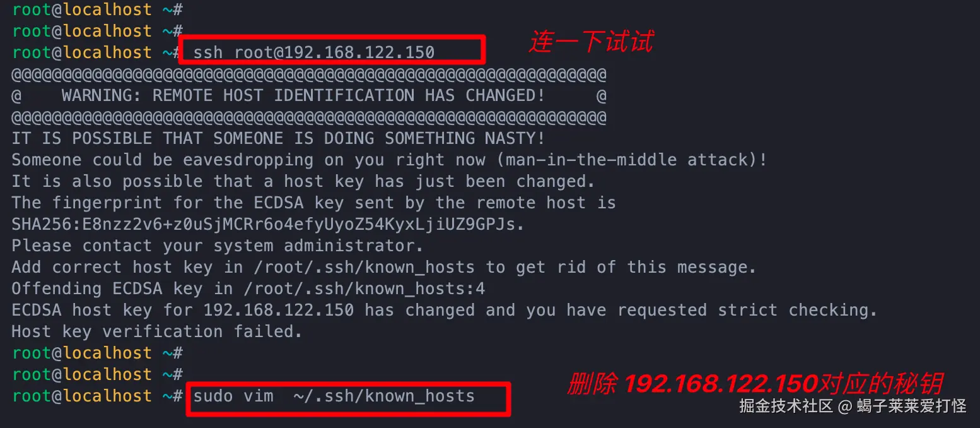Click the 掘金技术社区 watermark text

(786, 406)
